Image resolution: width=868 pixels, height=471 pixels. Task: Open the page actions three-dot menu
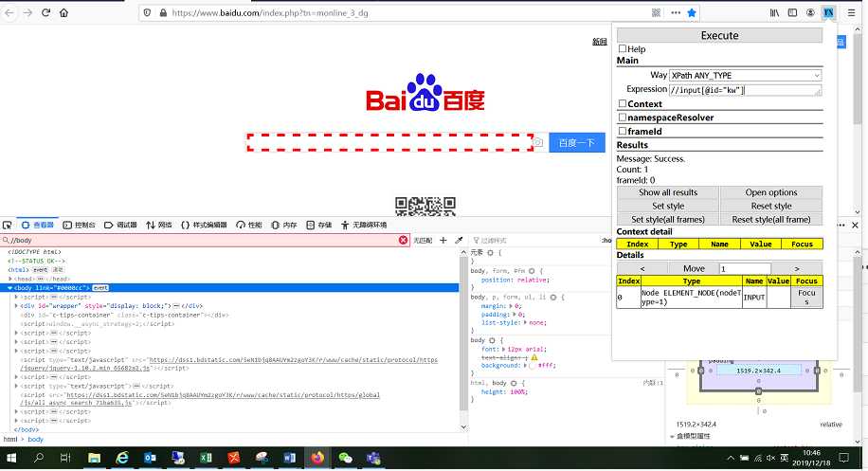point(676,12)
